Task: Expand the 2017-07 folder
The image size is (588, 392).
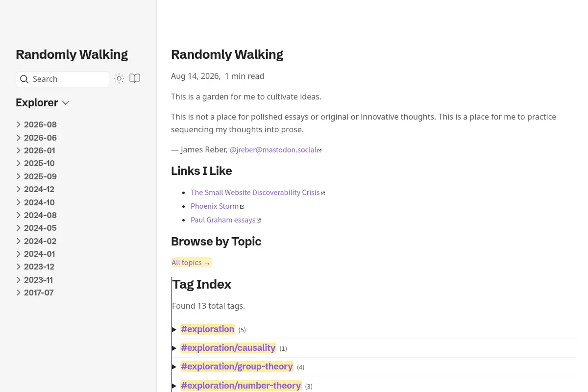Action: [35, 293]
